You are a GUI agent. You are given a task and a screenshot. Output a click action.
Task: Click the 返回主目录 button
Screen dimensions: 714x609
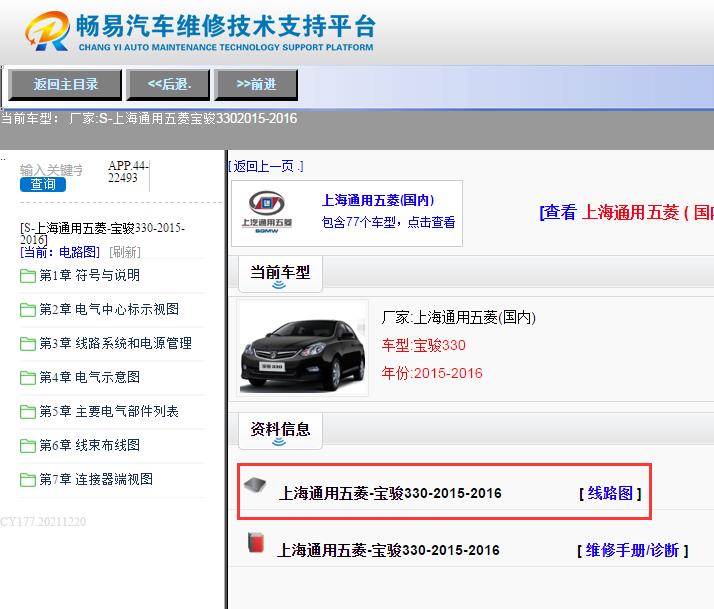pyautogui.click(x=65, y=84)
